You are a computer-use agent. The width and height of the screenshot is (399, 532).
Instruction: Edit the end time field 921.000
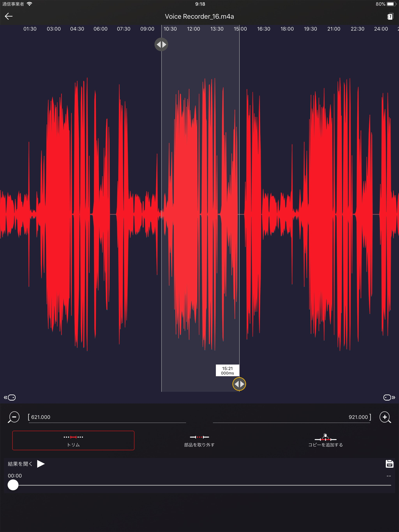tap(291, 417)
